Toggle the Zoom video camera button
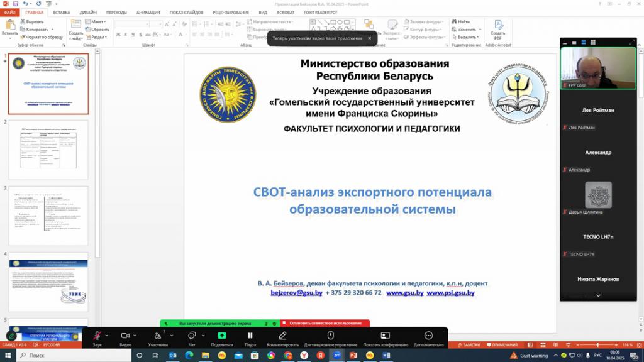 click(125, 336)
